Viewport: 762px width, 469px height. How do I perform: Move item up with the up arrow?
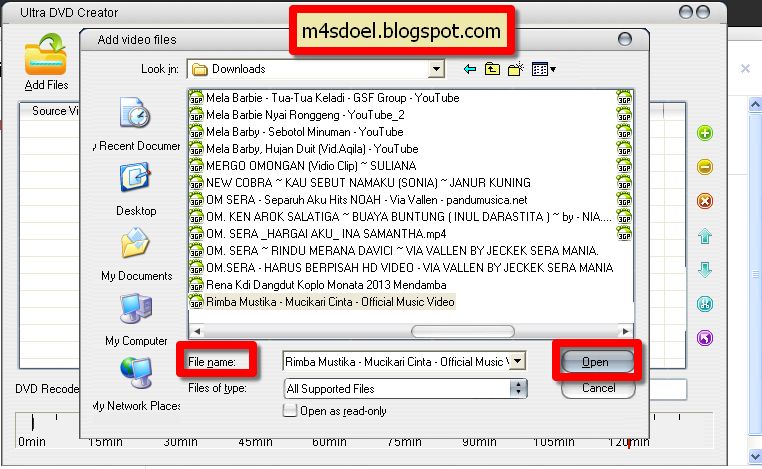(x=705, y=236)
